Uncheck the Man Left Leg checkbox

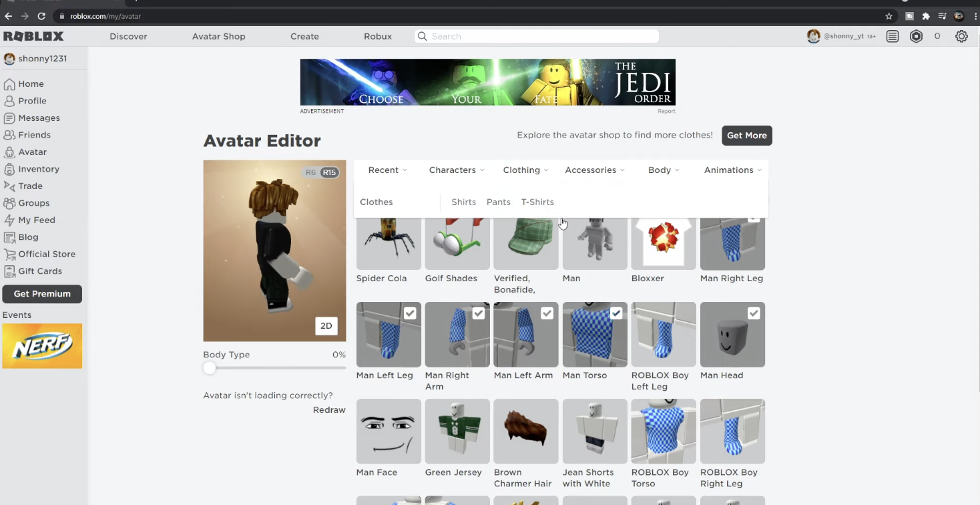coord(410,313)
